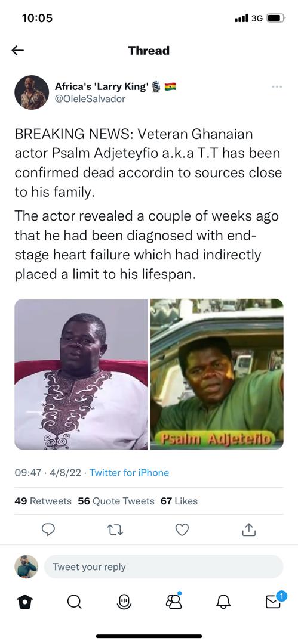Open the OleleSalvador profile avatar
Screen dimensions: 298x644
32,92
